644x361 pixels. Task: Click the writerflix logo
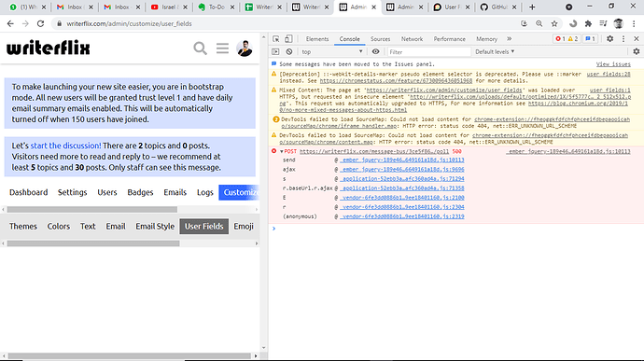tap(48, 49)
